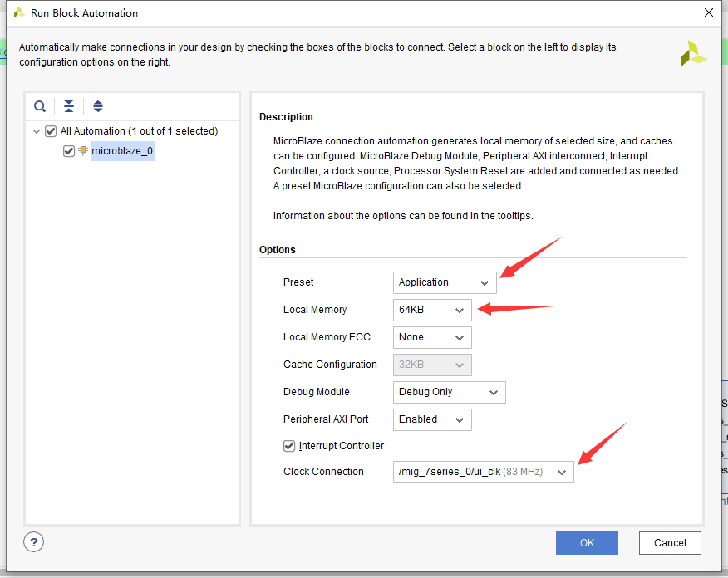This screenshot has width=728, height=578.
Task: Click the Run Block Automation title text
Action: click(85, 13)
